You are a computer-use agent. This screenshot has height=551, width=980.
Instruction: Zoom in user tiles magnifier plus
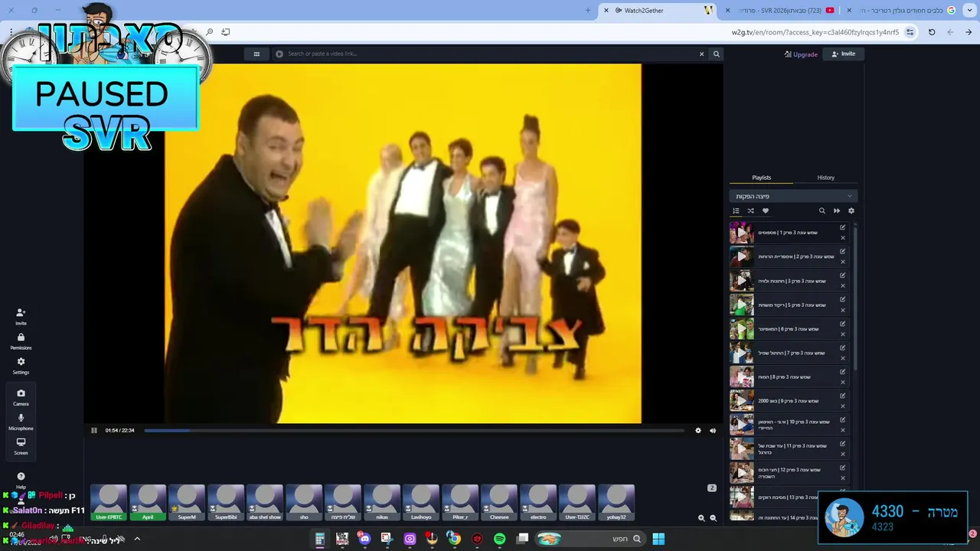[x=701, y=518]
